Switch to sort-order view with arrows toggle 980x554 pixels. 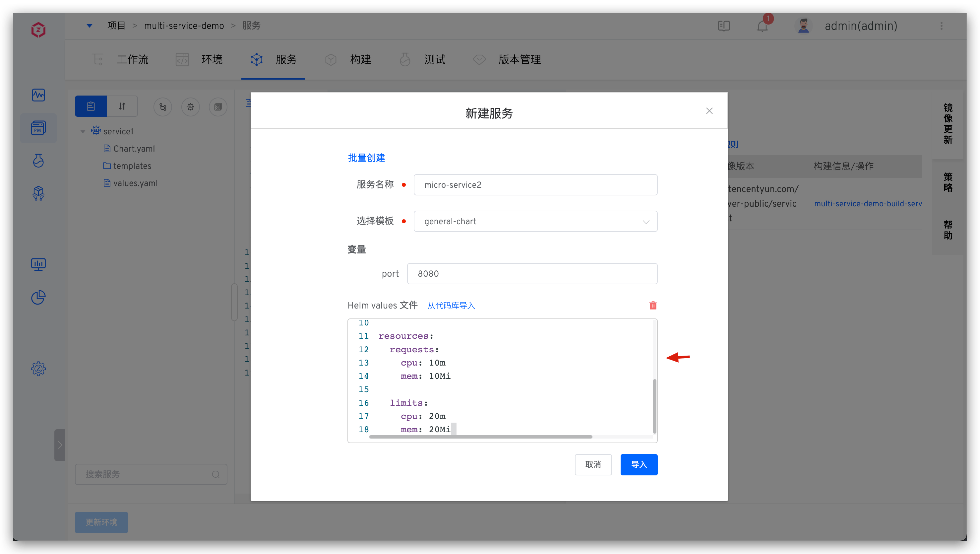122,106
